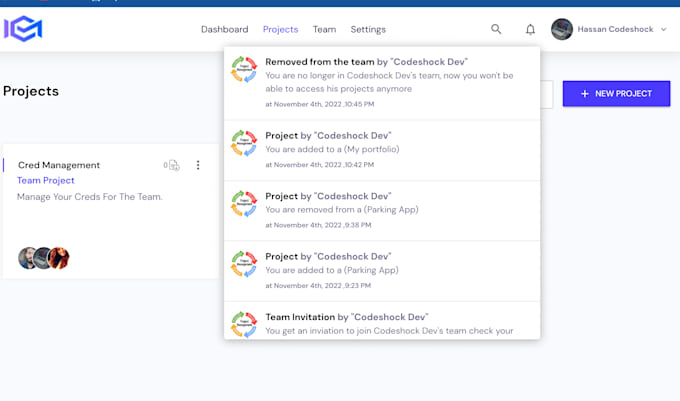Click the projects search input field
The image size is (680, 401).
(547, 94)
